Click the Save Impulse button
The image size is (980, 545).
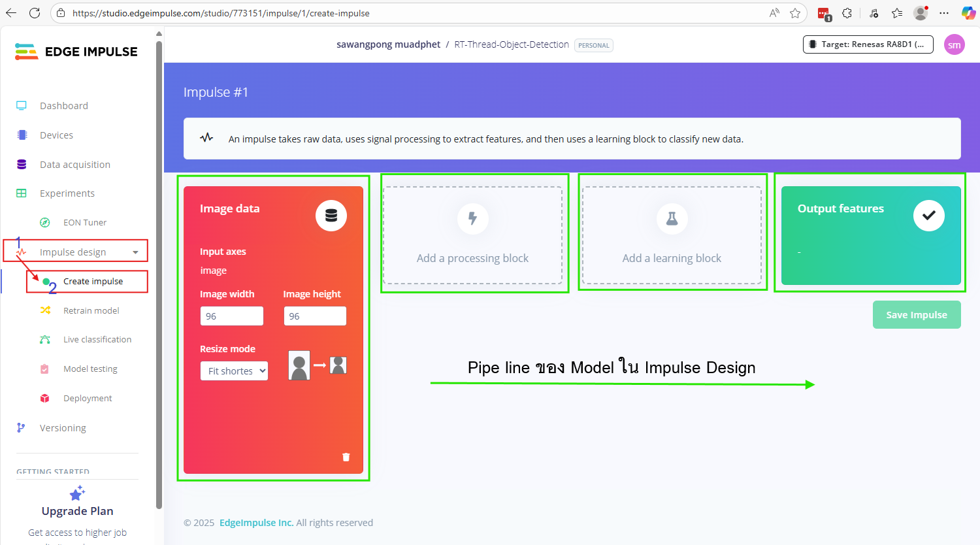pyautogui.click(x=916, y=315)
